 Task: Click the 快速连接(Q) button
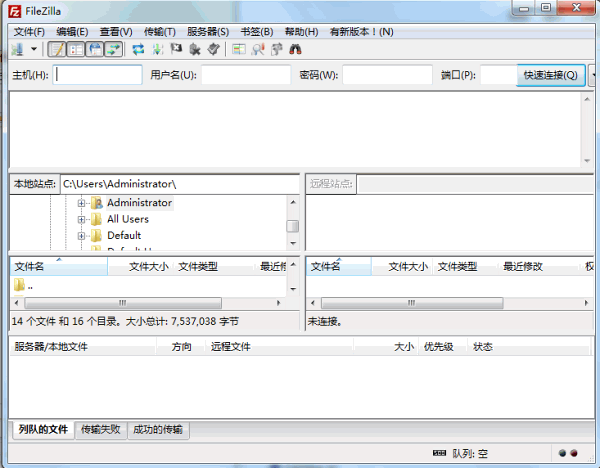coord(551,75)
